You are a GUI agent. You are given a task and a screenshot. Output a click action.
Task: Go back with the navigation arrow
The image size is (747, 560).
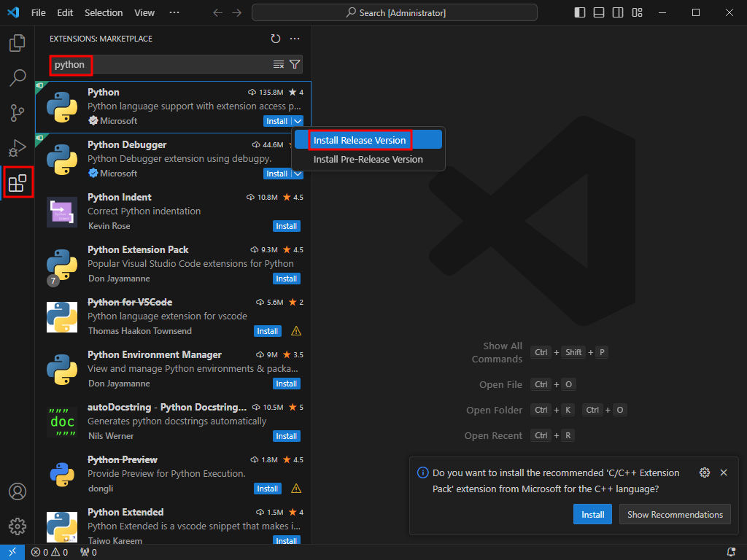[x=217, y=13]
